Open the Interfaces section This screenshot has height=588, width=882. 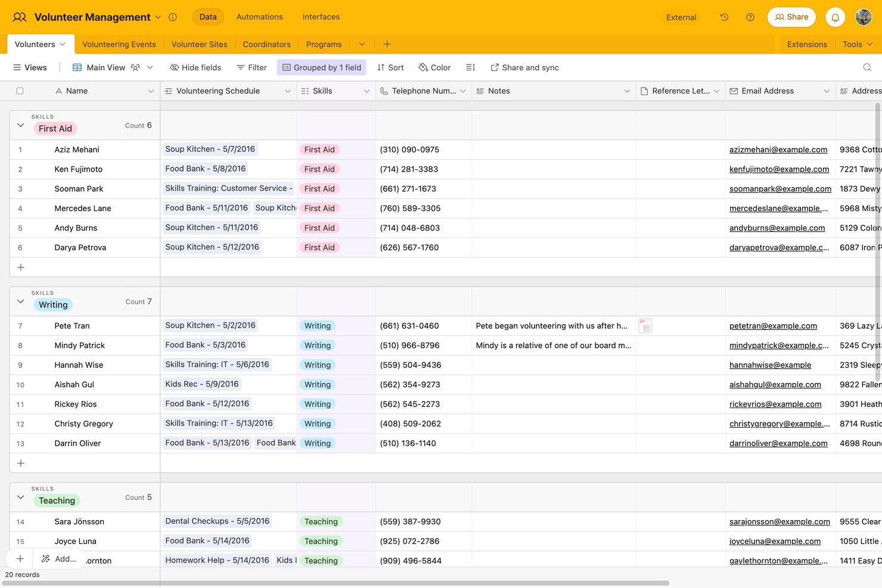pyautogui.click(x=321, y=17)
